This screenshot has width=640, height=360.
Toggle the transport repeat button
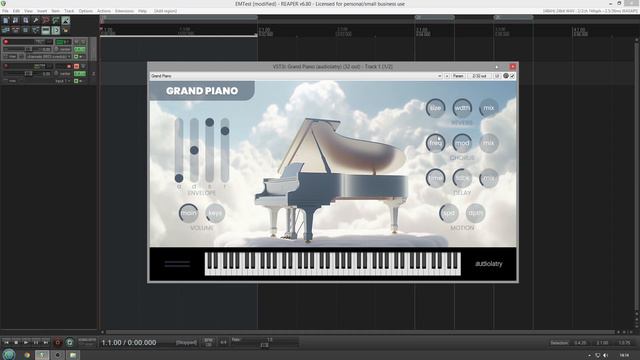click(69, 342)
